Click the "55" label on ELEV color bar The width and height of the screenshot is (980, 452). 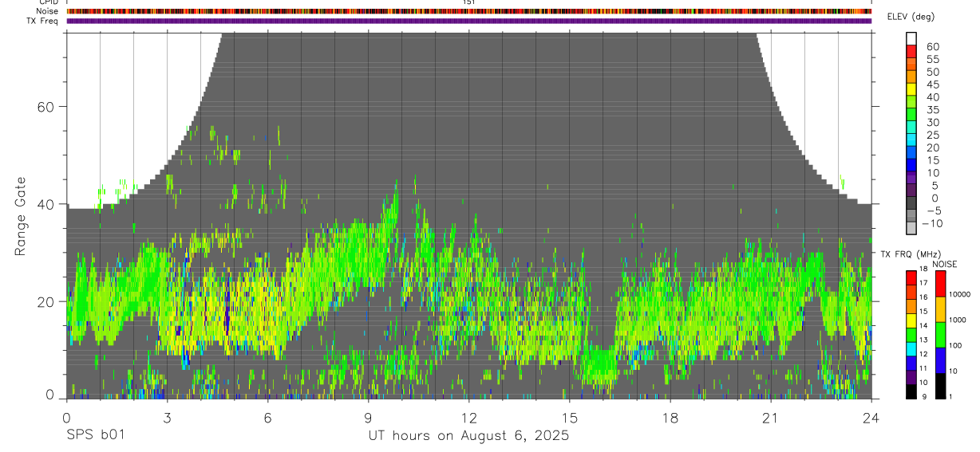(x=932, y=59)
